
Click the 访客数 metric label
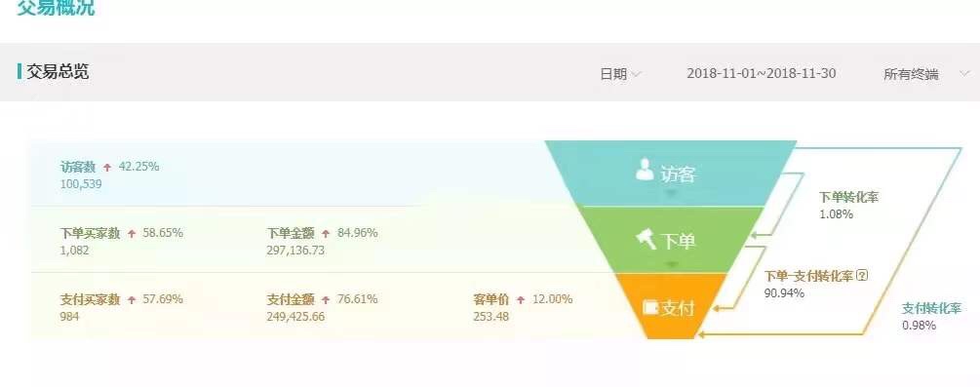point(78,167)
